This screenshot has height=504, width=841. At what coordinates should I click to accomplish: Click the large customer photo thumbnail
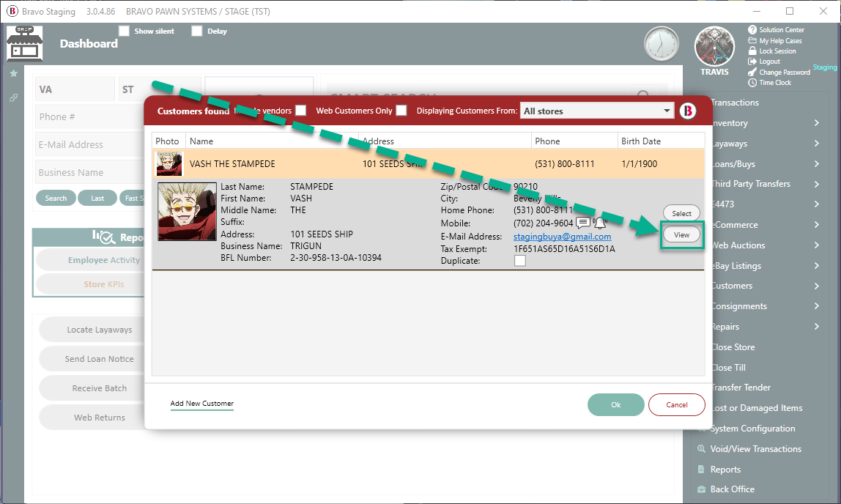(188, 212)
